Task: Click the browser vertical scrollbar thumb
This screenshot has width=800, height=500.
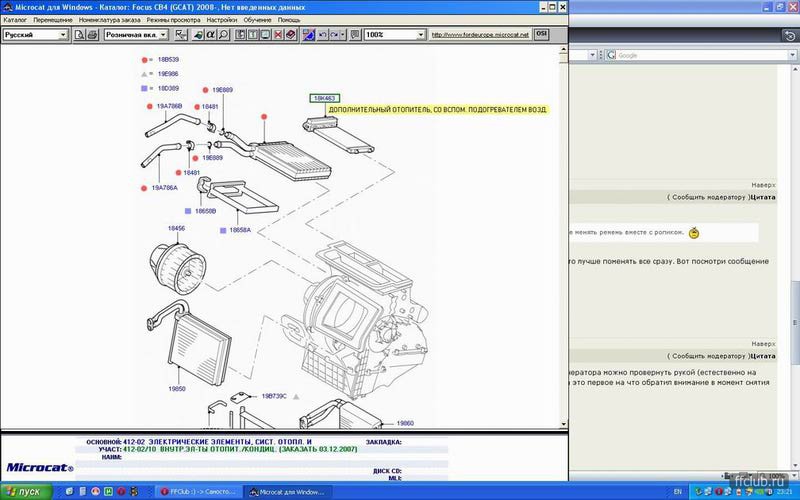Action: [x=795, y=322]
